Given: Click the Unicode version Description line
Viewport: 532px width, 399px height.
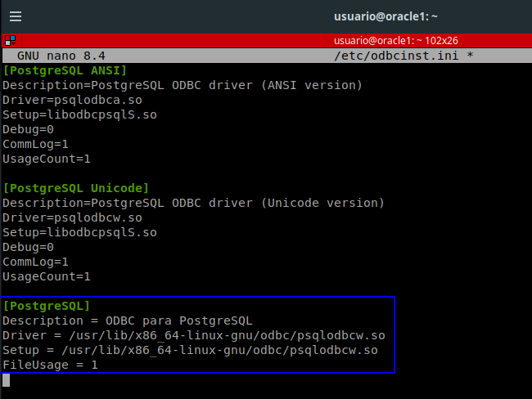Looking at the screenshot, I should click(x=193, y=203).
